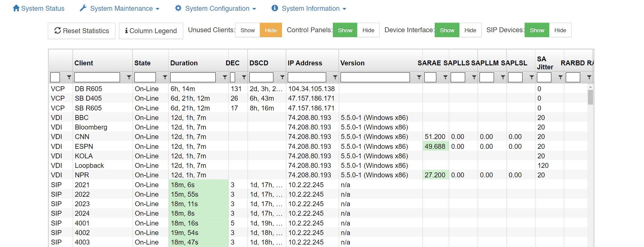This screenshot has height=247, width=644.
Task: Click the SIP 4001 client cell
Action: tap(103, 223)
